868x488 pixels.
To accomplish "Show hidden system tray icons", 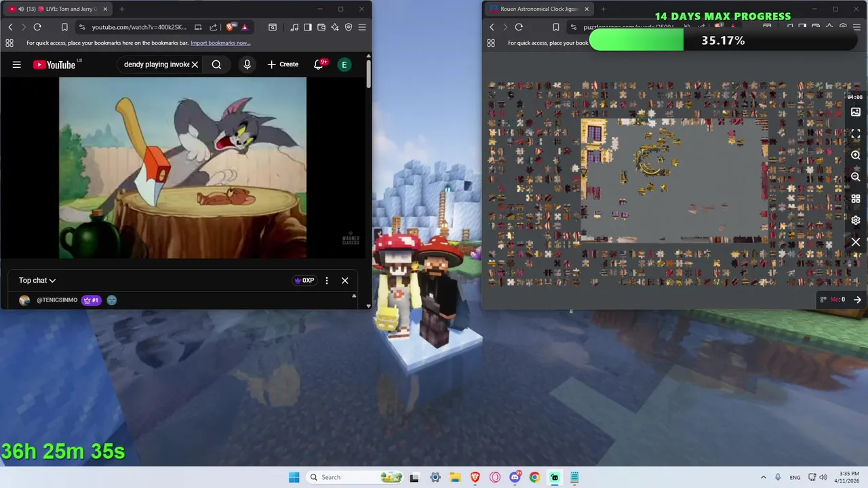I will (x=764, y=477).
